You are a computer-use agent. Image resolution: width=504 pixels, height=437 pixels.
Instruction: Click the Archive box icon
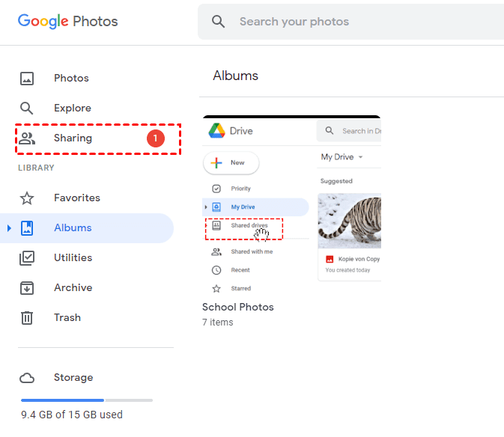tap(27, 288)
